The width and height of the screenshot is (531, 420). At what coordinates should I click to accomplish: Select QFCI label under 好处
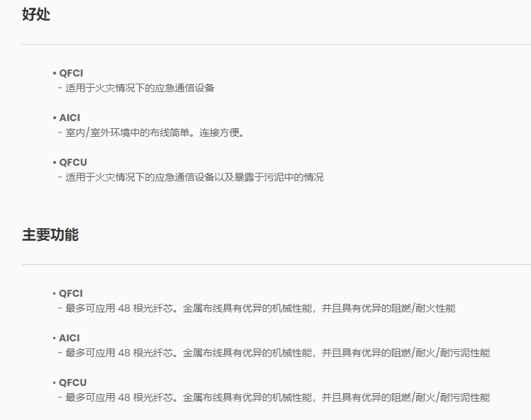pyautogui.click(x=71, y=73)
